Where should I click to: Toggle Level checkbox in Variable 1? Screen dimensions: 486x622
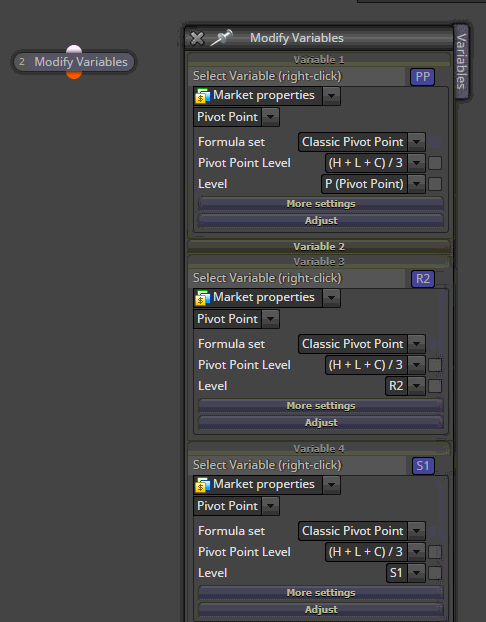click(x=435, y=184)
